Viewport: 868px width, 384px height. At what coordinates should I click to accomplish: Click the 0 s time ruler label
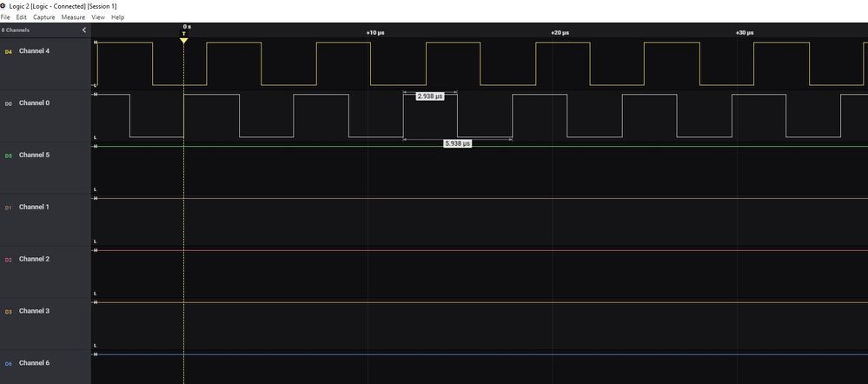[187, 27]
